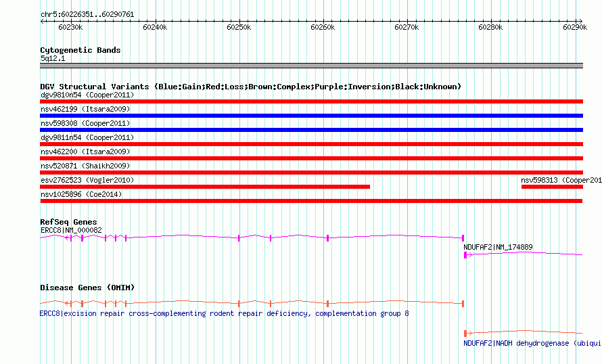Open ERCC8 excision repair cross-complementing description link
Image resolution: width=602 pixels, height=364 pixels.
[224, 314]
